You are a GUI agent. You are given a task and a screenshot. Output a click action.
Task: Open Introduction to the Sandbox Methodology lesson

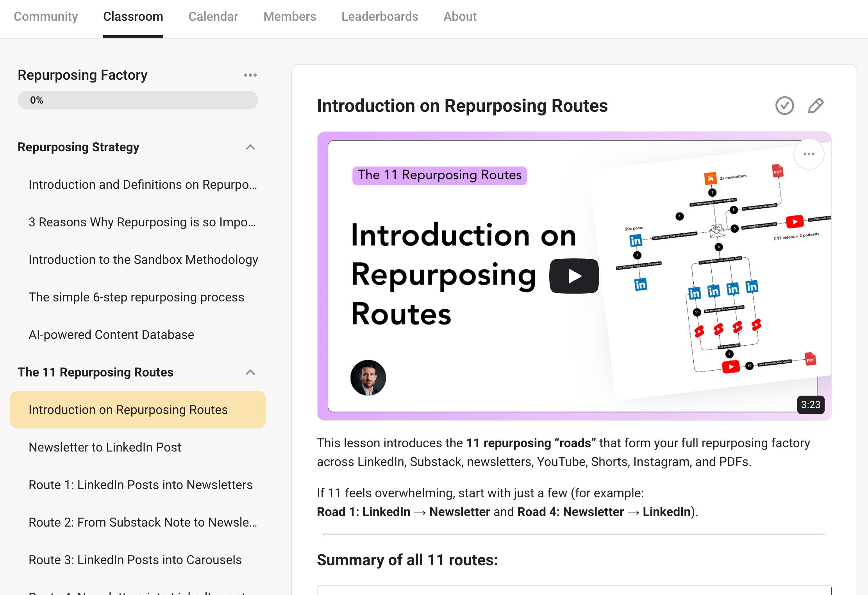coord(143,260)
